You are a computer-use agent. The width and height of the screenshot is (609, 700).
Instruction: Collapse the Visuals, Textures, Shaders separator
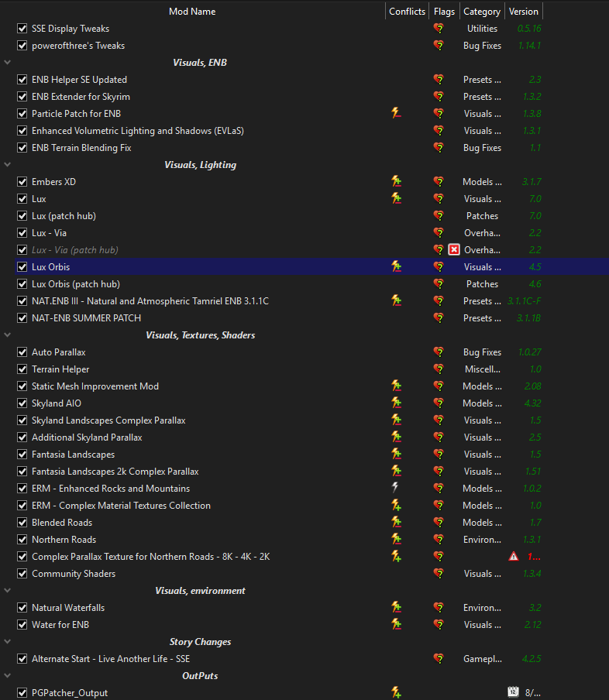tap(7, 335)
